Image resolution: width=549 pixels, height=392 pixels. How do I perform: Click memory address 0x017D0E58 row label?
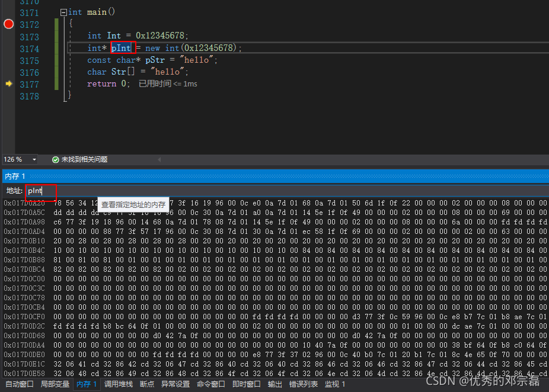[x=24, y=374]
